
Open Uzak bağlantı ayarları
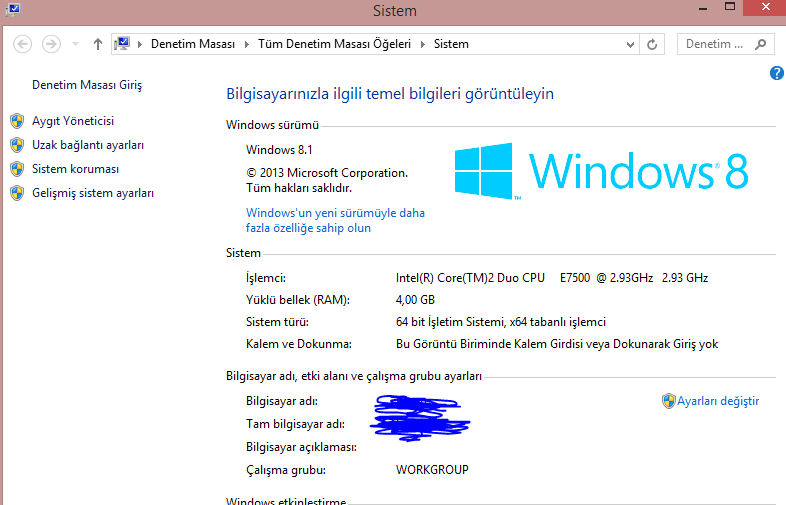(88, 145)
